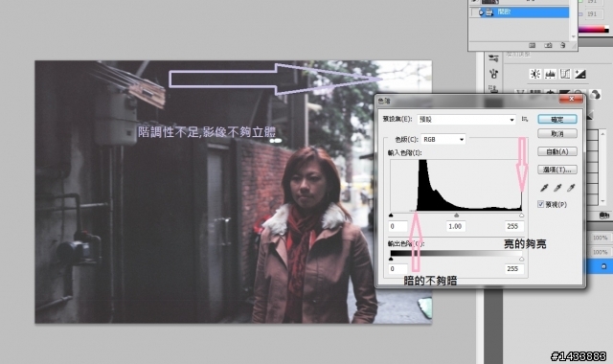Add Levels adjustment histogram icon
This screenshot has width=613, height=364.
(550, 74)
